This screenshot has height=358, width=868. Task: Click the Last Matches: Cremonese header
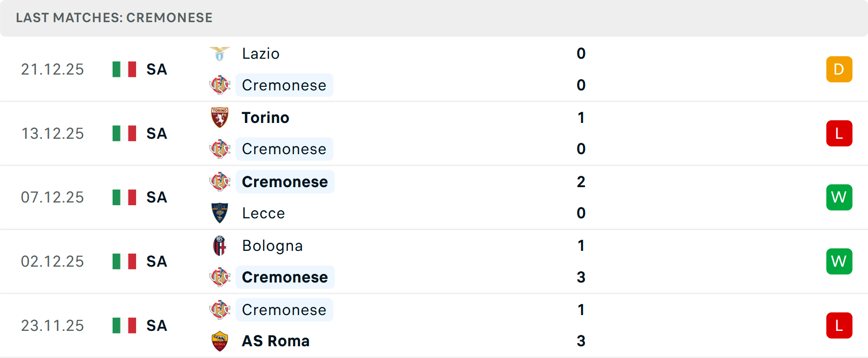click(x=114, y=18)
